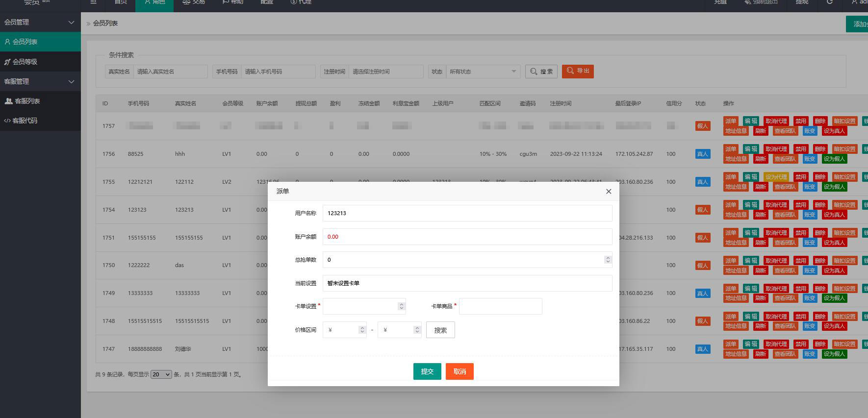This screenshot has width=868, height=418.
Task: Open the 所有状态 status dropdown
Action: point(483,72)
